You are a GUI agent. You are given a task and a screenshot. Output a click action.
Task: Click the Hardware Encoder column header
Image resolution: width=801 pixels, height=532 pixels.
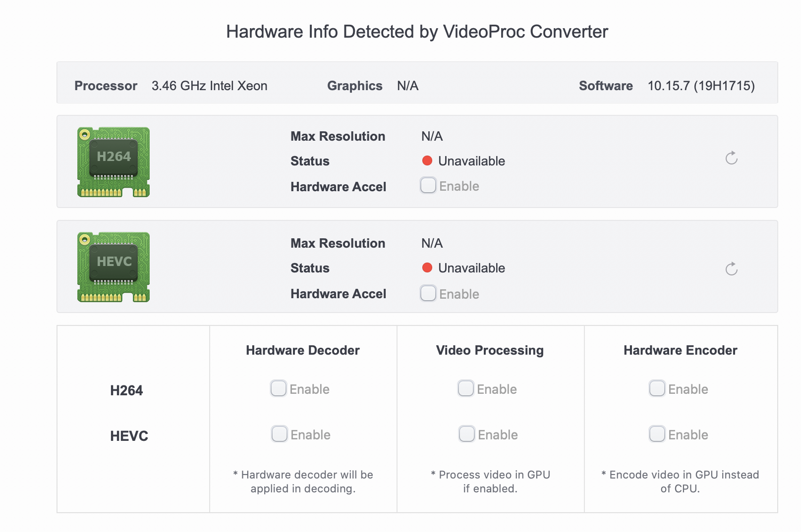(x=680, y=350)
